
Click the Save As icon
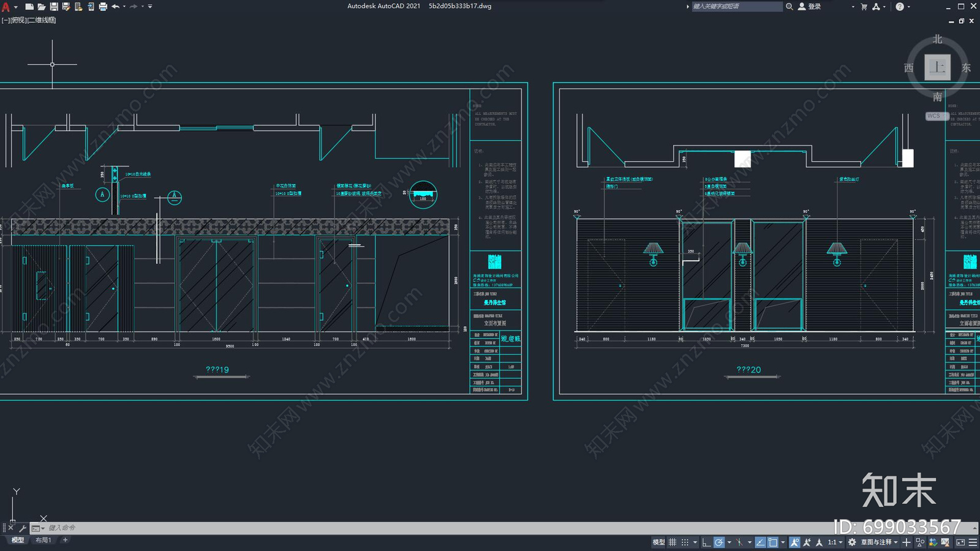click(66, 7)
